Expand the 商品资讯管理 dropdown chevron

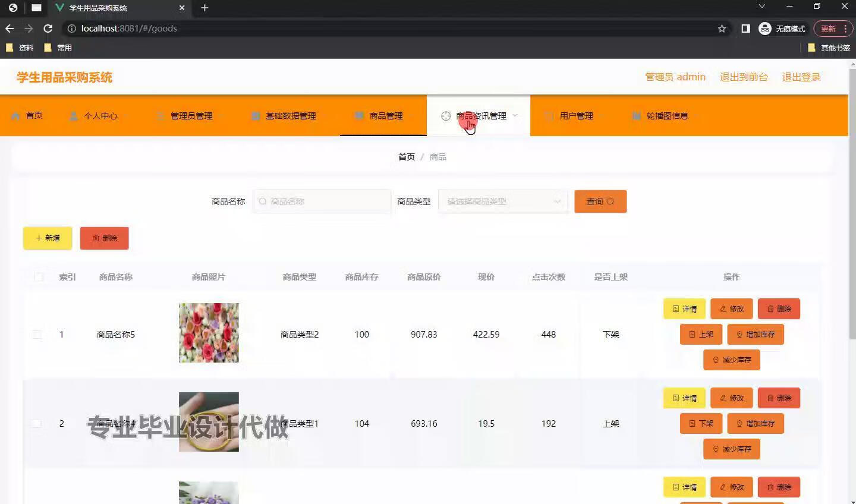pyautogui.click(x=515, y=116)
